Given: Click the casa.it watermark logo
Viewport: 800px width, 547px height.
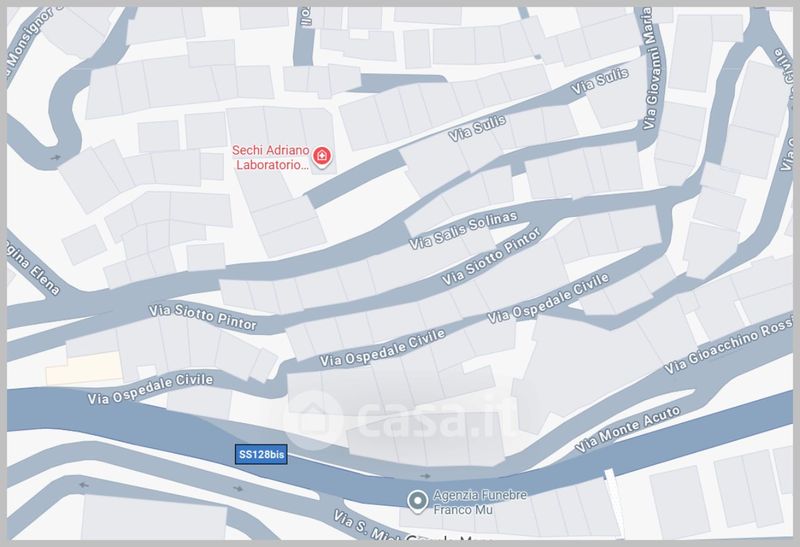Looking at the screenshot, I should click(399, 419).
